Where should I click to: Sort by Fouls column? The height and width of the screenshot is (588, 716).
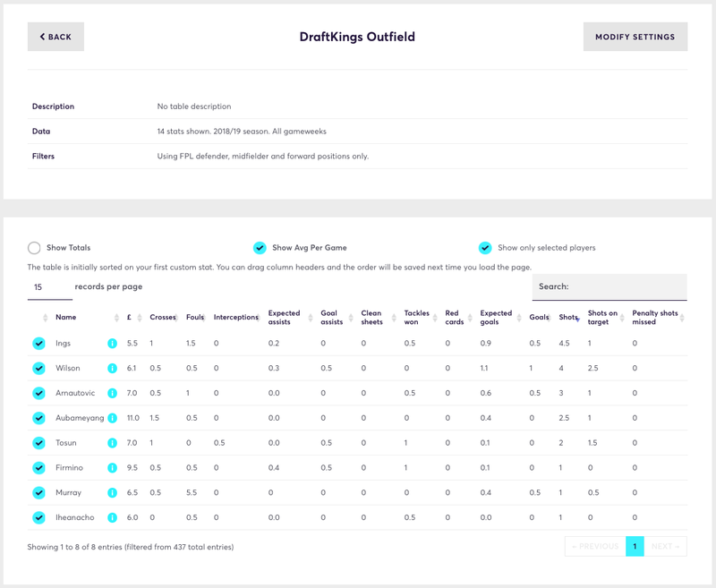click(x=195, y=318)
